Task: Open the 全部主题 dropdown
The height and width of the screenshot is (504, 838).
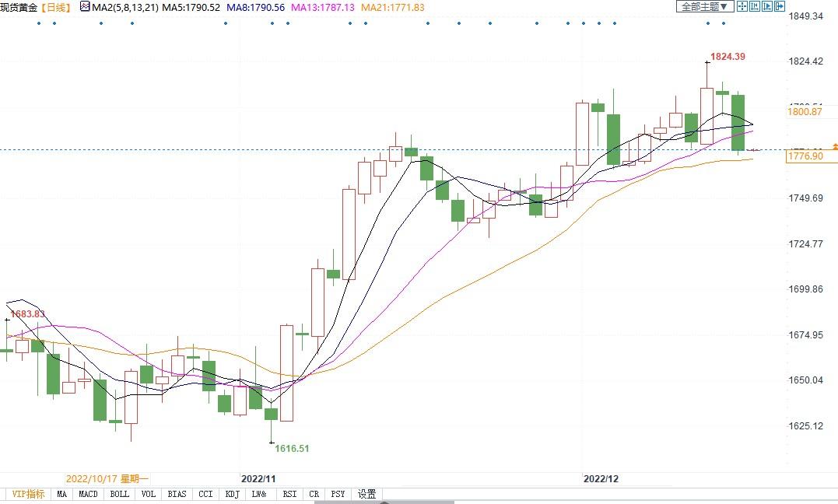Action: point(705,7)
